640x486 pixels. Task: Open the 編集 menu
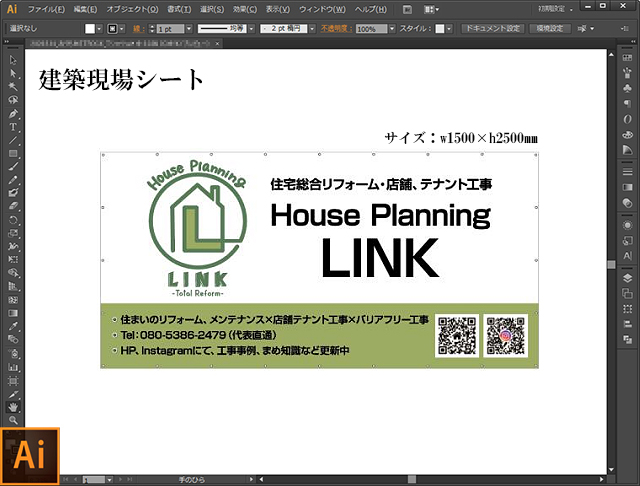85,9
